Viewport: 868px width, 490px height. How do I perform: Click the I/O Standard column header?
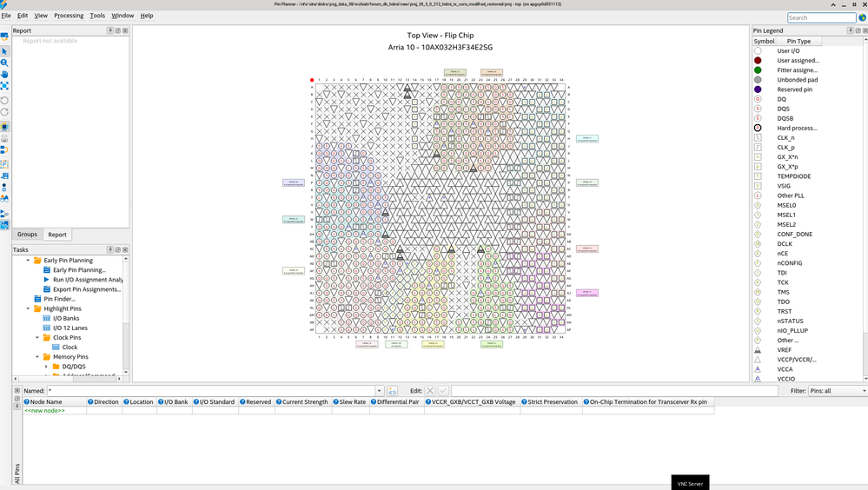pos(216,402)
